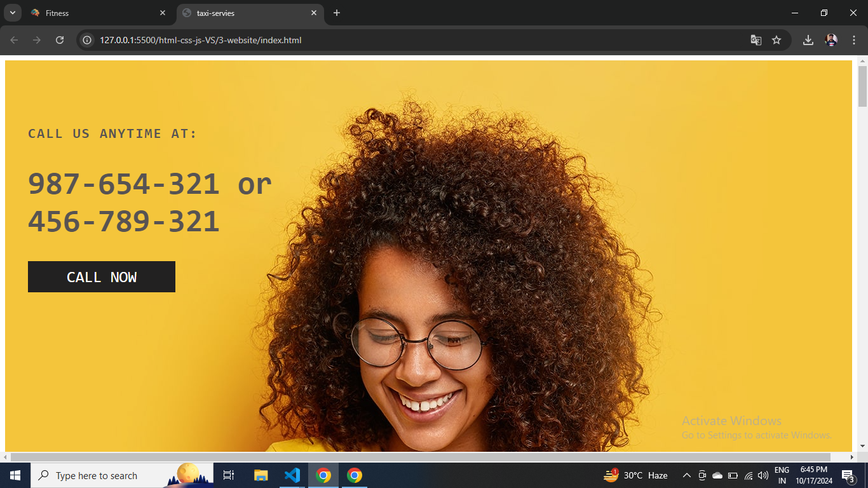
Task: Click the vertical scrollbar thumb
Action: pyautogui.click(x=862, y=86)
